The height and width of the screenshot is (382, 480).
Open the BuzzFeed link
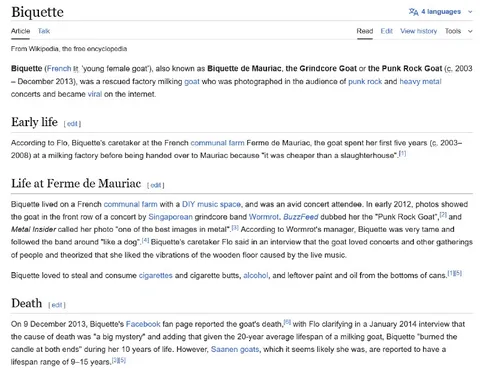pyautogui.click(x=301, y=217)
